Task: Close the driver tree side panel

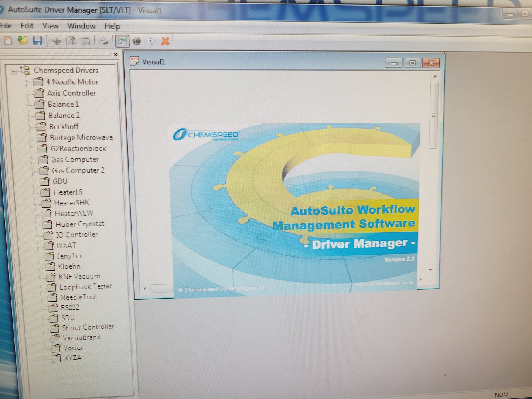Action: 116,55
